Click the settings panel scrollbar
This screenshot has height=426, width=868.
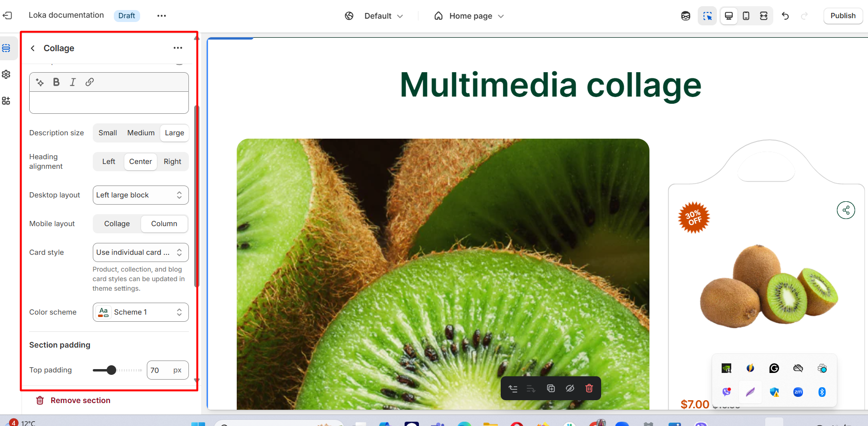(x=196, y=196)
